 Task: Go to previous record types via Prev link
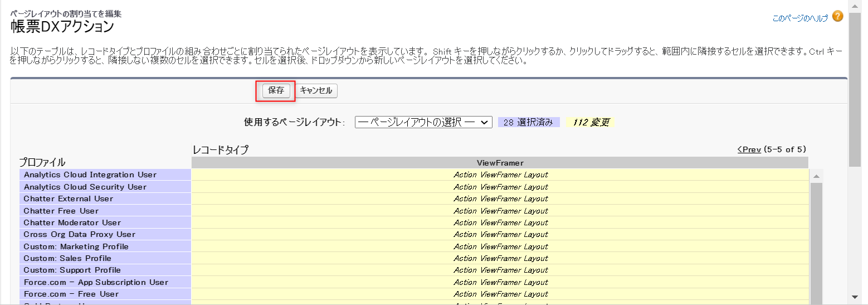tap(749, 149)
